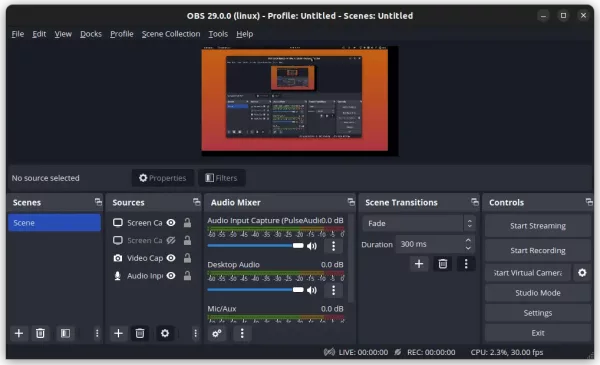Open source properties gear in Sources dock
The width and height of the screenshot is (600, 365).
[x=165, y=333]
